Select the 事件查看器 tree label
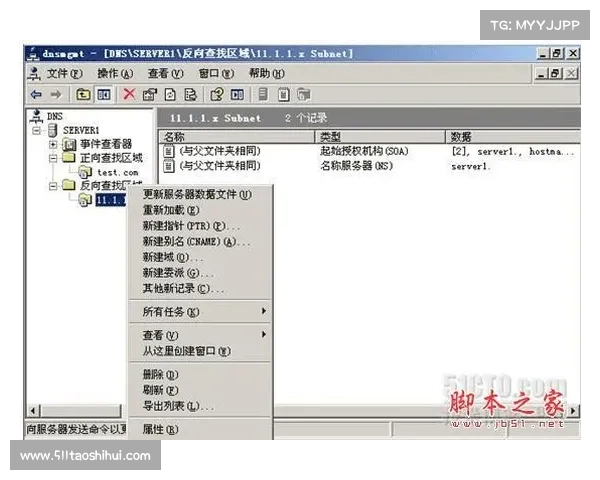This screenshot has height=480, width=600. click(106, 144)
